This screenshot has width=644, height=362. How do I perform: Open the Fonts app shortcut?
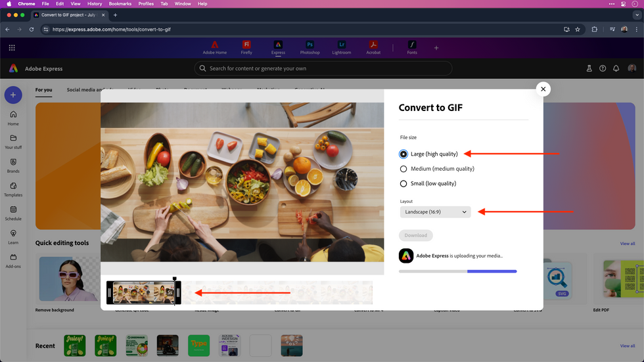tap(412, 47)
